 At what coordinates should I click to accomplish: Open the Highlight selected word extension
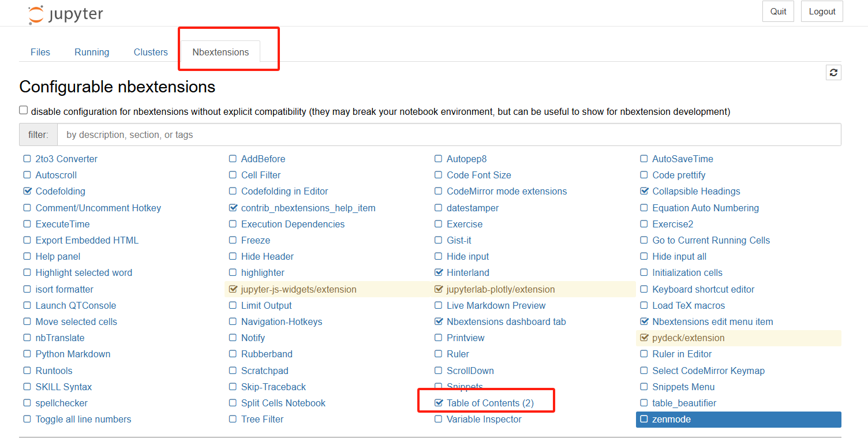(84, 272)
